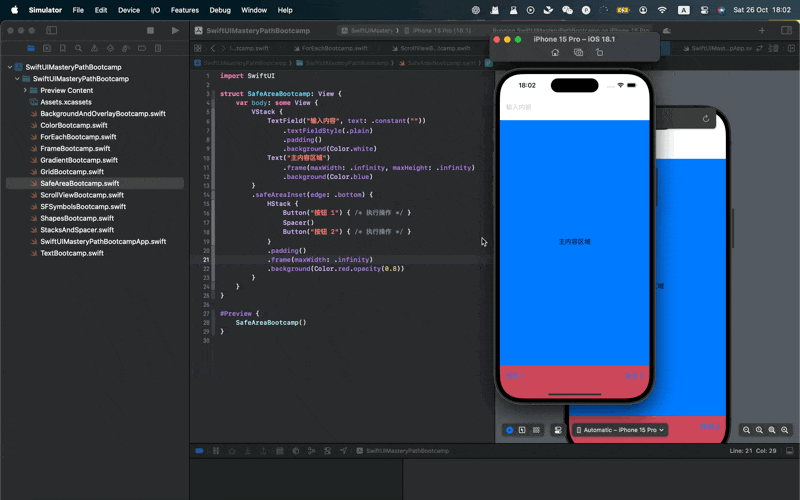Select ScrollViewBootcamp.swift in file navigator
The image size is (800, 500).
80,195
